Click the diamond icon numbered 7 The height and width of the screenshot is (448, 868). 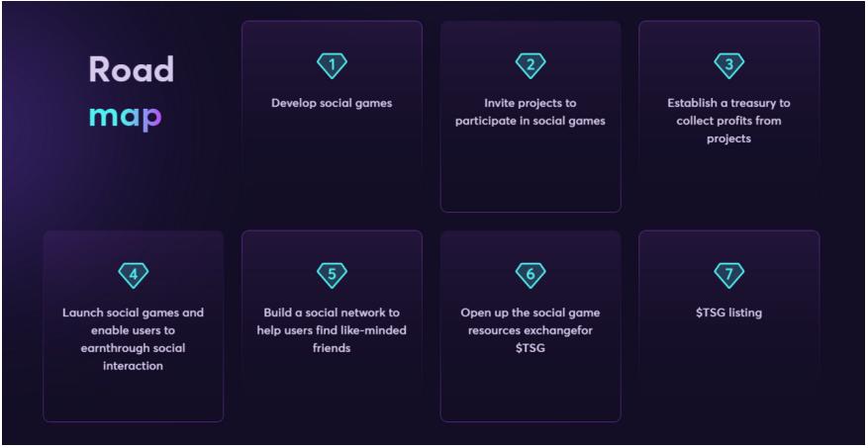point(728,274)
